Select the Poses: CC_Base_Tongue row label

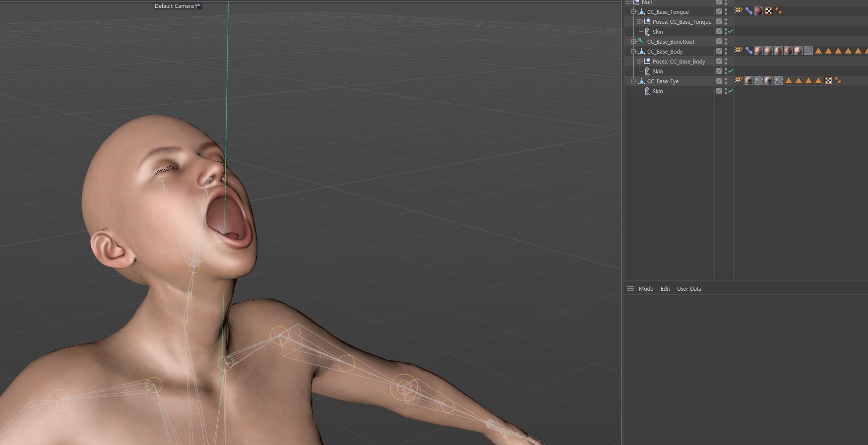coord(682,22)
